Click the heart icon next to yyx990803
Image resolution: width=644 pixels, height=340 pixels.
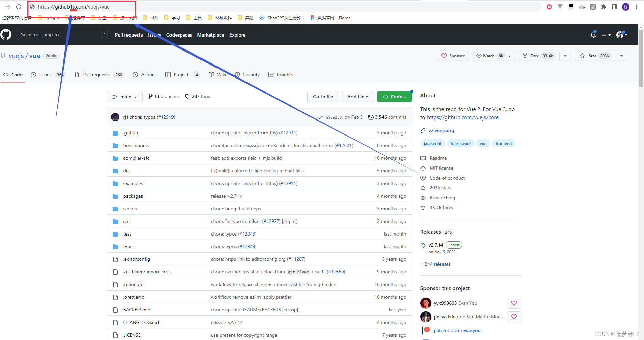(514, 303)
